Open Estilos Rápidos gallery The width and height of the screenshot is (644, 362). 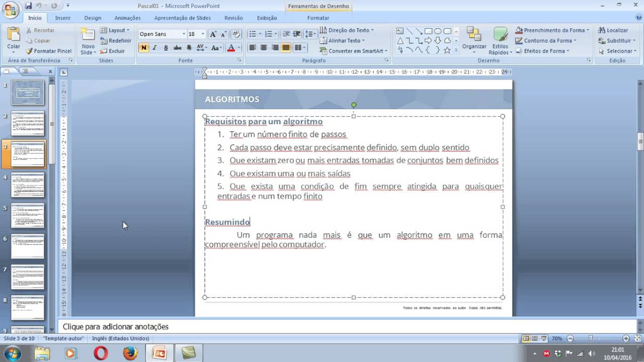tap(500, 41)
